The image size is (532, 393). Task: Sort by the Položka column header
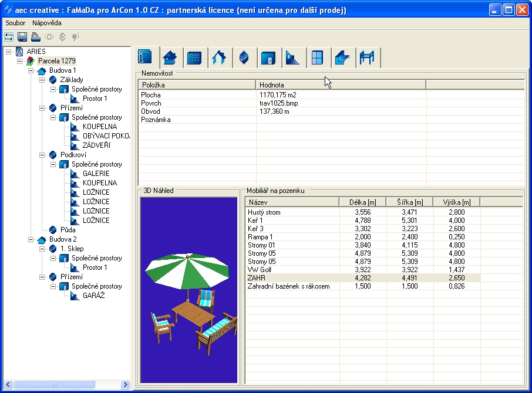click(x=197, y=84)
